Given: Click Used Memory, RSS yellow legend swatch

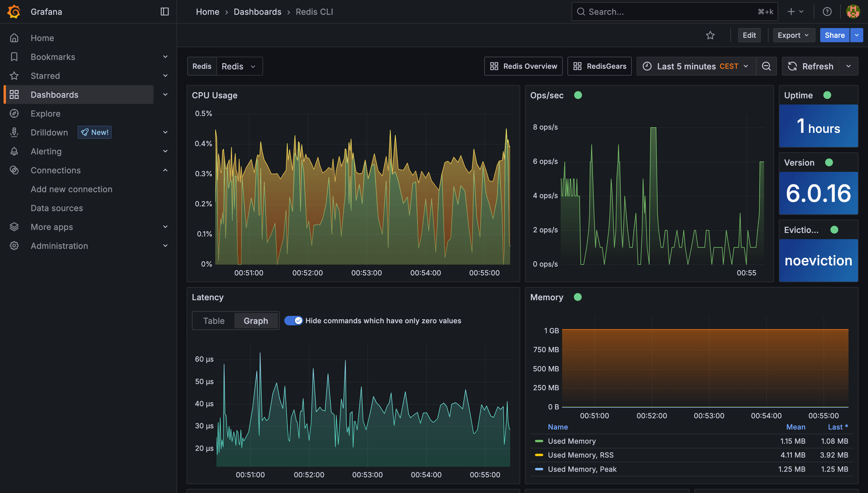Looking at the screenshot, I should tap(539, 455).
